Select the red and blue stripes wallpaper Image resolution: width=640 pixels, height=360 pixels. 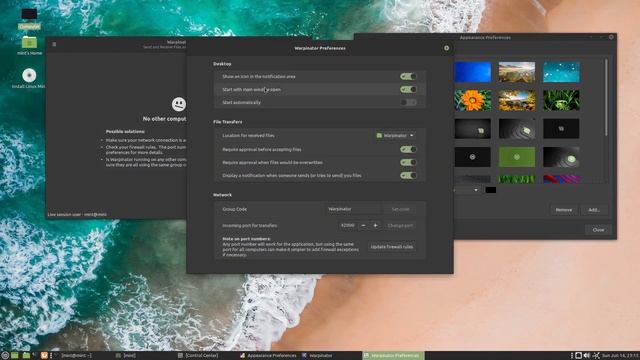pyautogui.click(x=561, y=179)
